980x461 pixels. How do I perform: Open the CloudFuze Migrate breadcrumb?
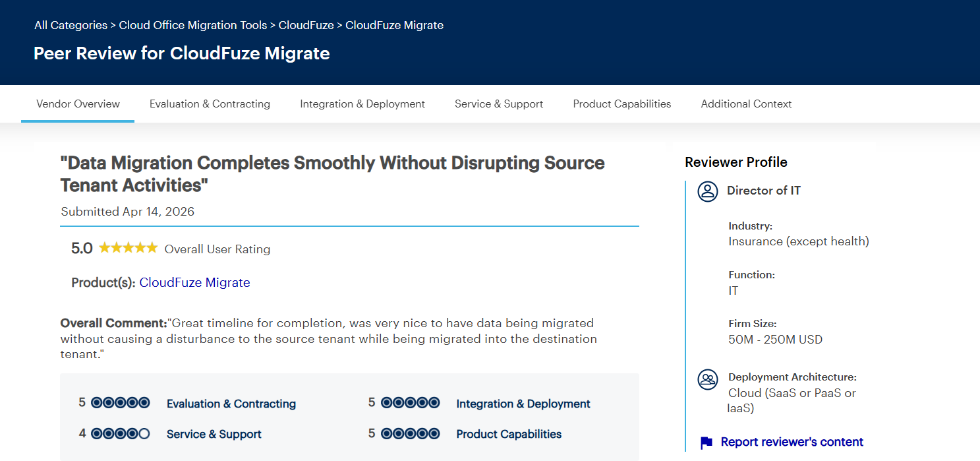pyautogui.click(x=394, y=25)
